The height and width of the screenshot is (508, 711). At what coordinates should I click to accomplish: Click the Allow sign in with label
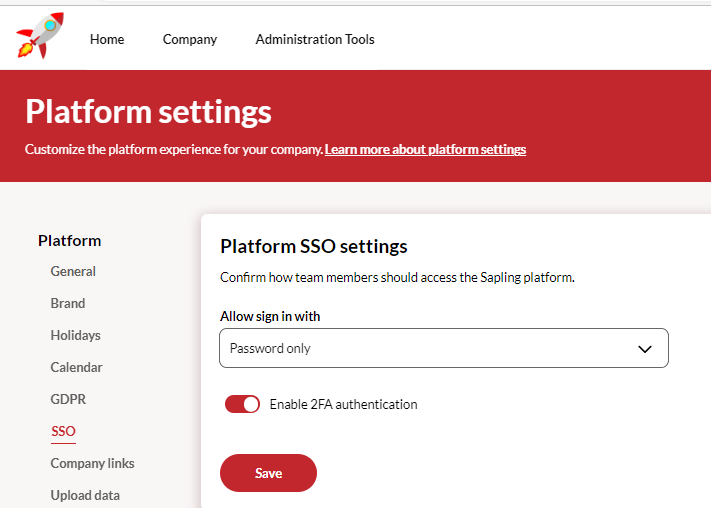(270, 316)
